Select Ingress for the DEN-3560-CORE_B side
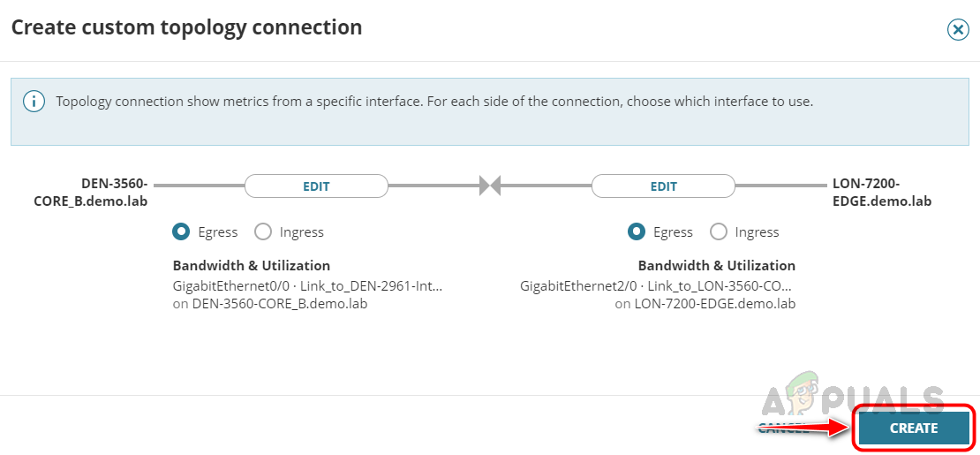The image size is (980, 455). pos(263,231)
